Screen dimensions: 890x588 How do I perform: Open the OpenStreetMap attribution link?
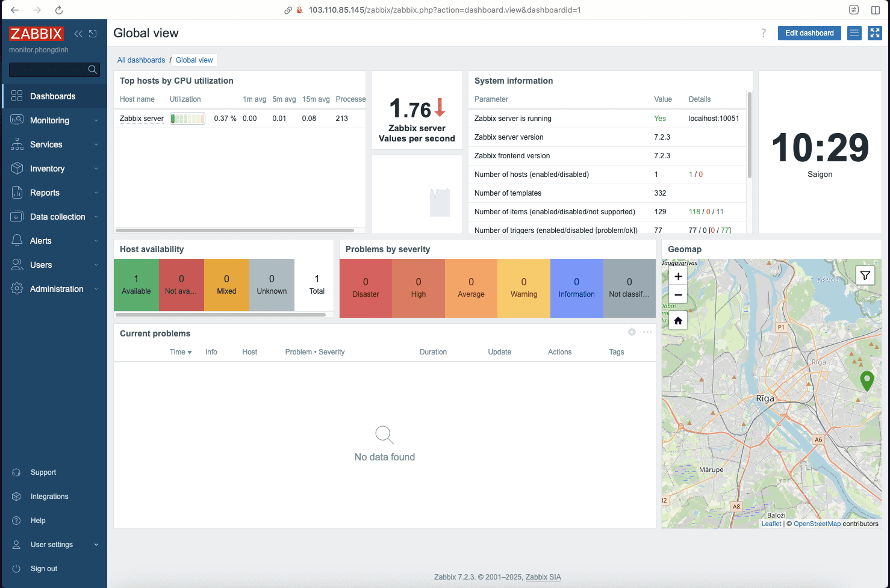tap(817, 524)
